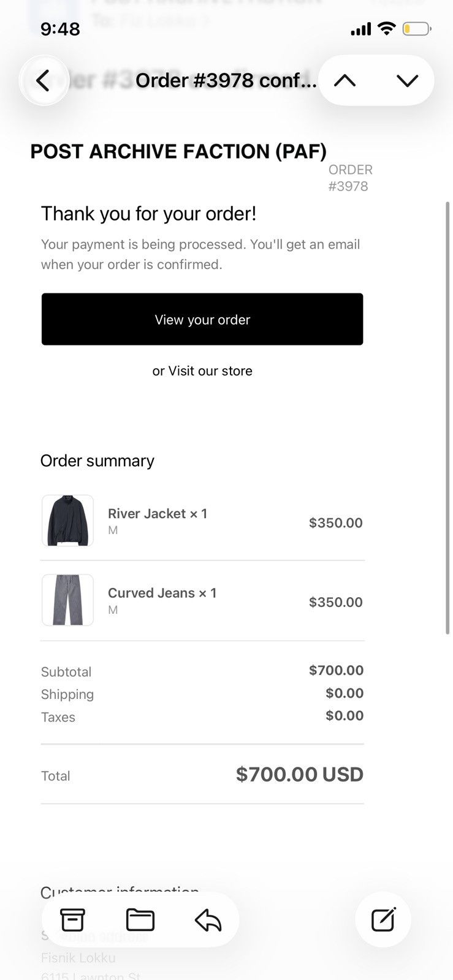This screenshot has height=980, width=453.
Task: Tap the 9:48 clock in status bar
Action: click(60, 29)
